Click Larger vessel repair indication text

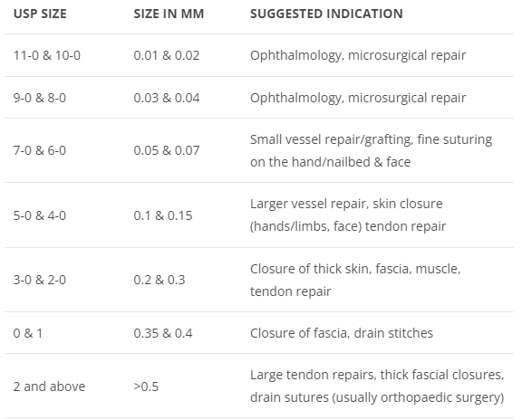coord(348,215)
